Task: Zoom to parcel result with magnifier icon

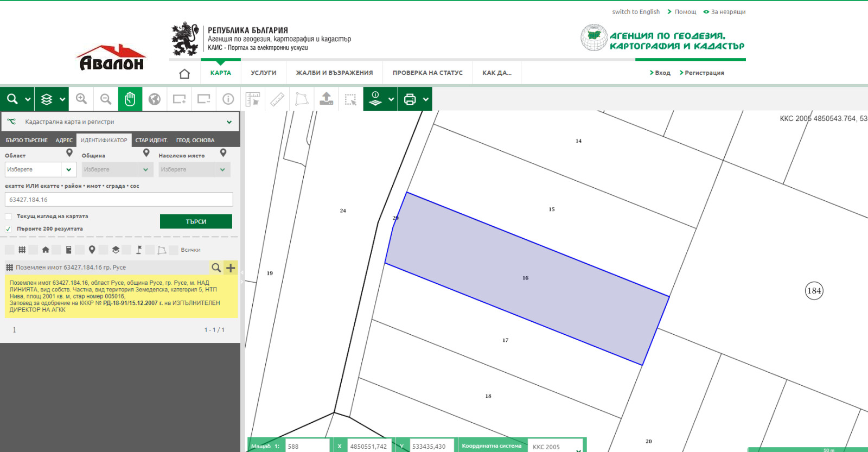Action: click(216, 268)
